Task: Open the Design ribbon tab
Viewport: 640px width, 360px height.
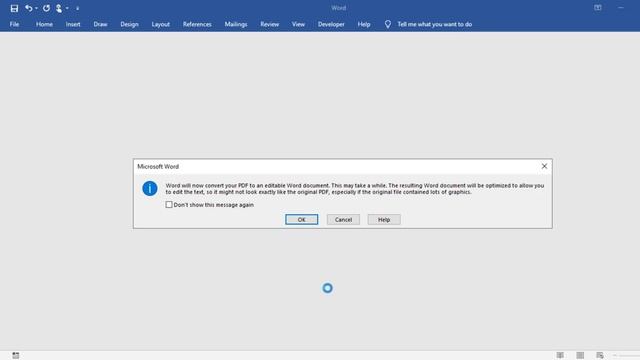Action: (x=129, y=24)
